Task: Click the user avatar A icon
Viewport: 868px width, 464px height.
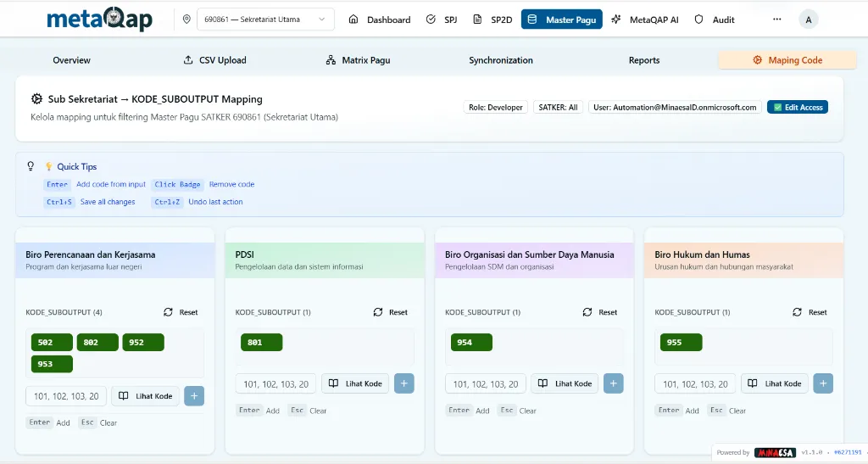Action: [x=808, y=20]
